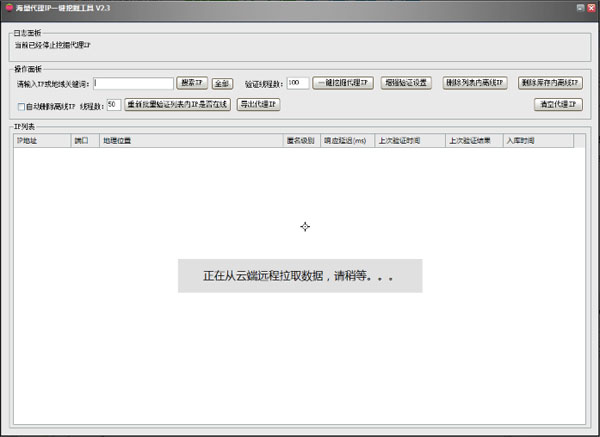Close the proxy IP tool window
The width and height of the screenshot is (600, 437).
pyautogui.click(x=592, y=8)
